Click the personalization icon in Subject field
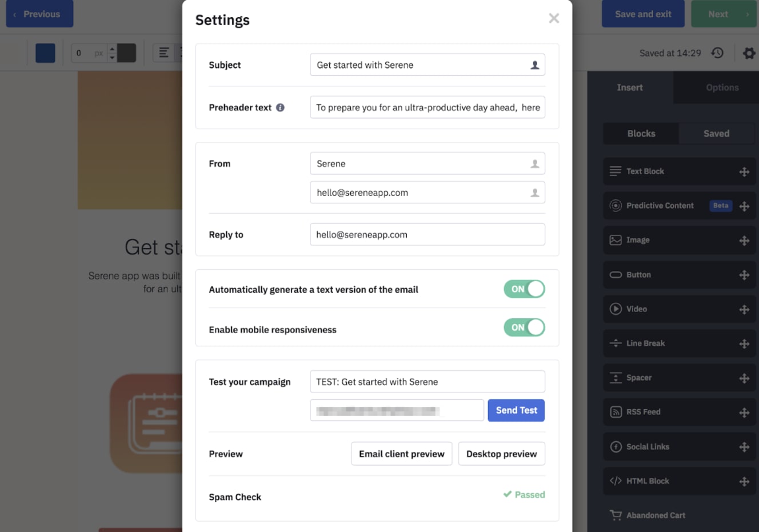This screenshot has width=759, height=532. coord(534,65)
